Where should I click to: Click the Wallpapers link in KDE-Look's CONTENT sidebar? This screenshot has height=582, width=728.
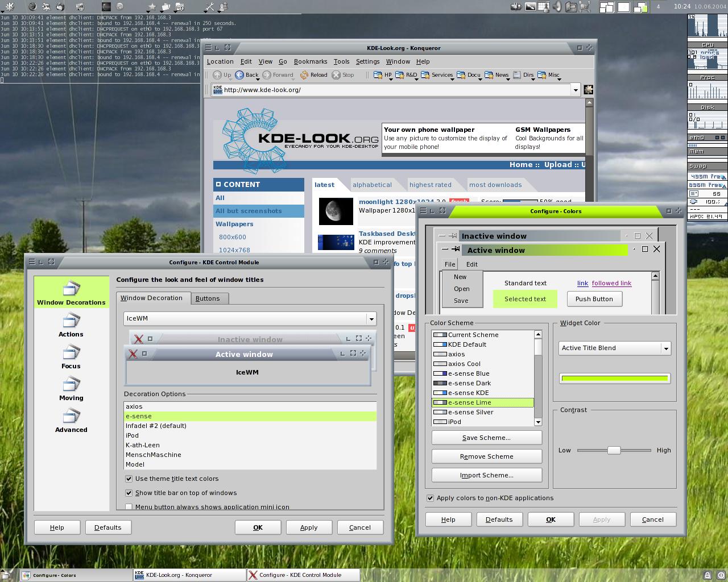(234, 224)
